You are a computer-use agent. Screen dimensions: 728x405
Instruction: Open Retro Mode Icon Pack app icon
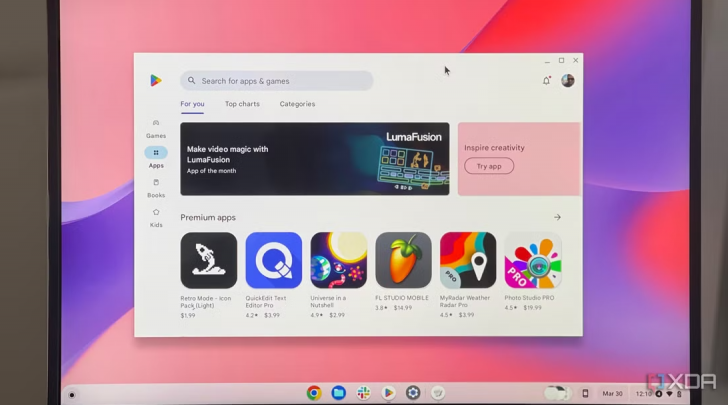(x=208, y=260)
